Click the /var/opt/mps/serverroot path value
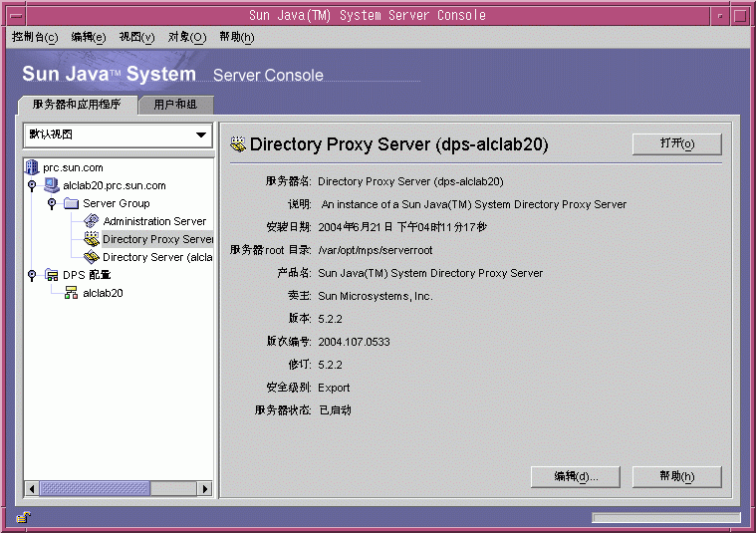 click(x=376, y=250)
